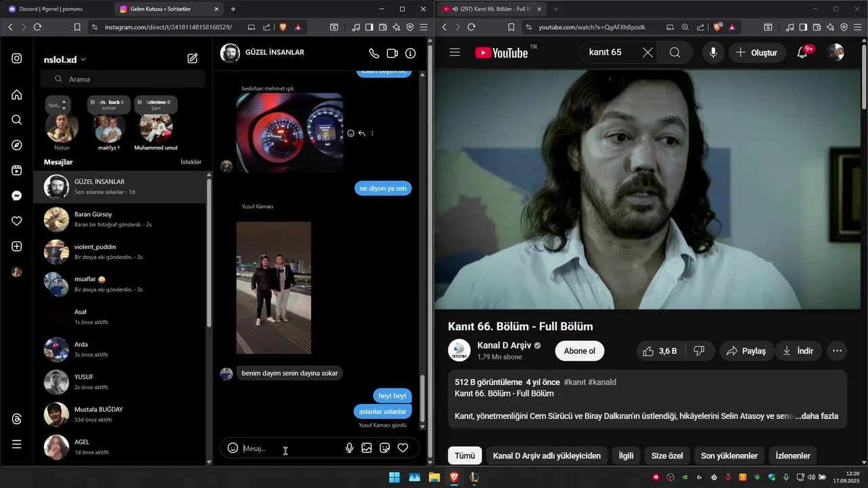Open the browser main menu in the Instagram window

424,27
